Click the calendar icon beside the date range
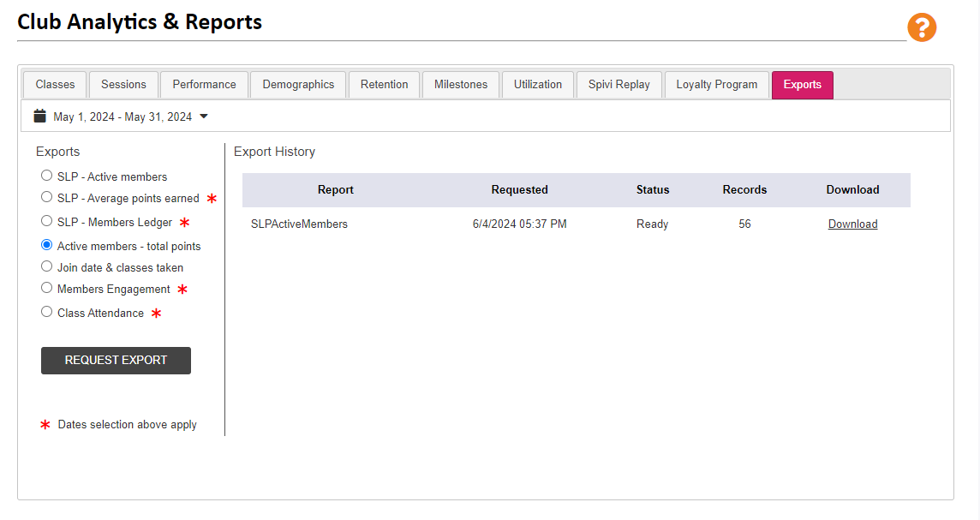 39,115
